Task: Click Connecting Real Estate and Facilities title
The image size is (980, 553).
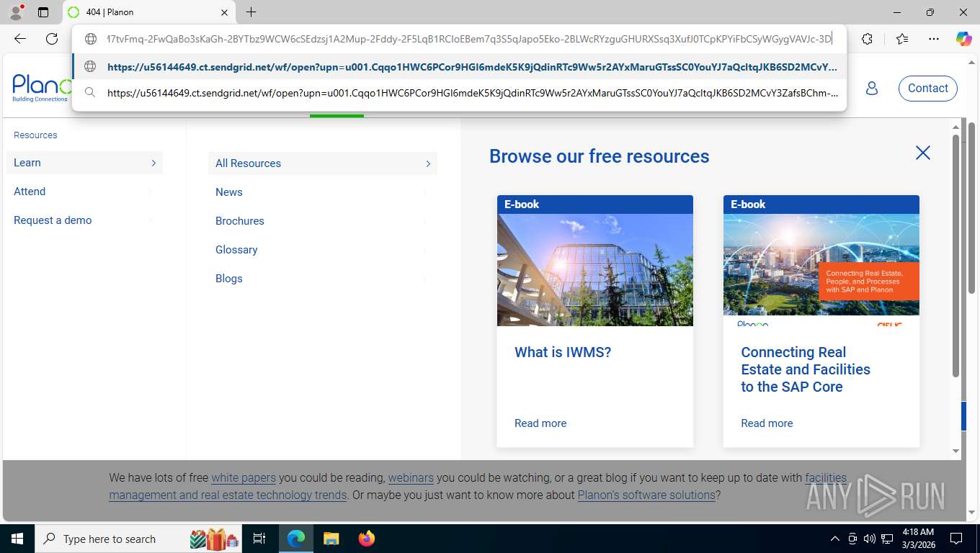Action: [806, 369]
